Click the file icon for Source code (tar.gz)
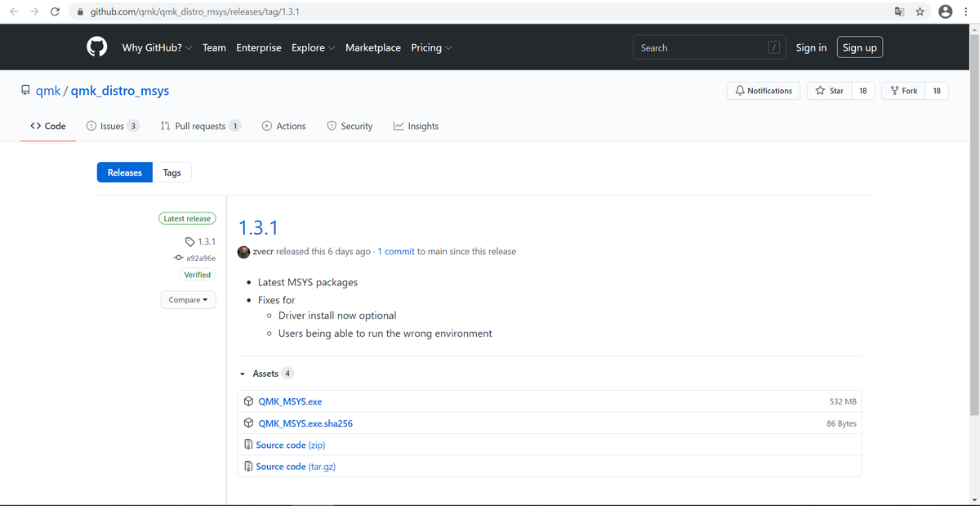The width and height of the screenshot is (980, 506). pos(249,466)
